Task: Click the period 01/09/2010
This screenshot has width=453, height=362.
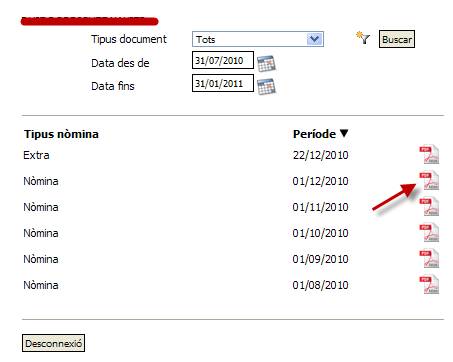Action: point(321,259)
